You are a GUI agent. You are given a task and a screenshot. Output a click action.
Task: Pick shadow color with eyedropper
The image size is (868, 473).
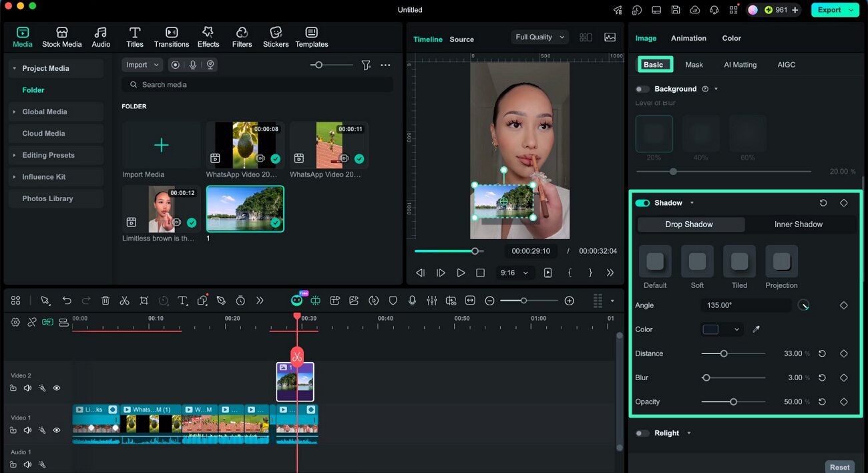pyautogui.click(x=756, y=329)
